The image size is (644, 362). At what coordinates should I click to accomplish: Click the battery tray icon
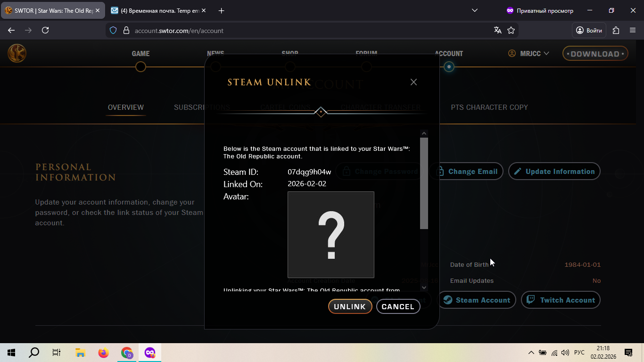543,353
